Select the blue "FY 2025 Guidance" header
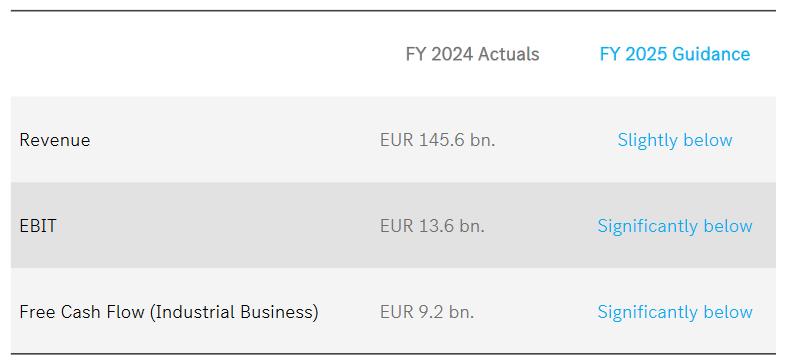This screenshot has width=787, height=360. tap(675, 54)
